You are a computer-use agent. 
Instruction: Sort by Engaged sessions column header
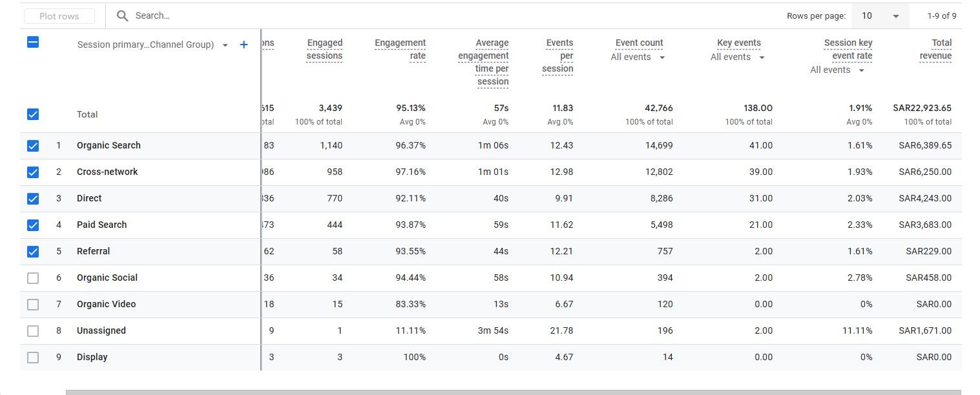coord(324,49)
